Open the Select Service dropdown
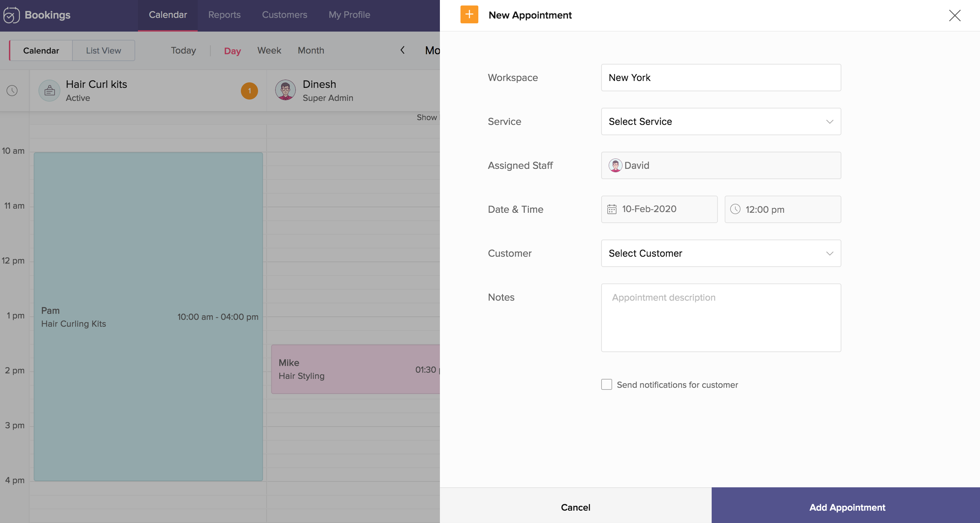Image resolution: width=980 pixels, height=523 pixels. [721, 122]
